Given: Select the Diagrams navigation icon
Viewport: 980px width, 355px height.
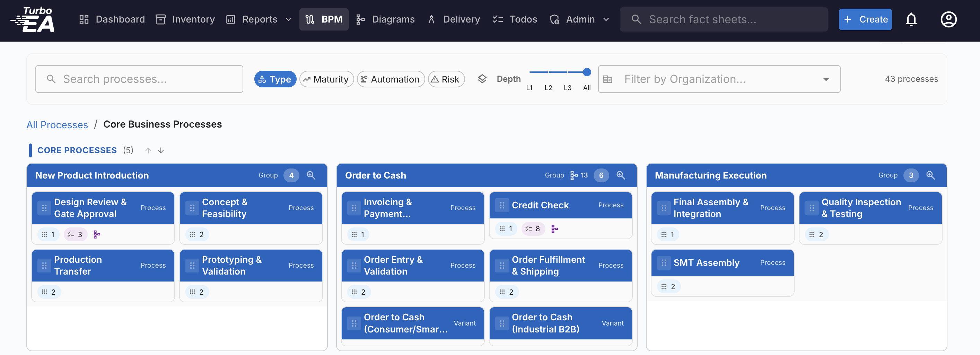Looking at the screenshot, I should 360,19.
